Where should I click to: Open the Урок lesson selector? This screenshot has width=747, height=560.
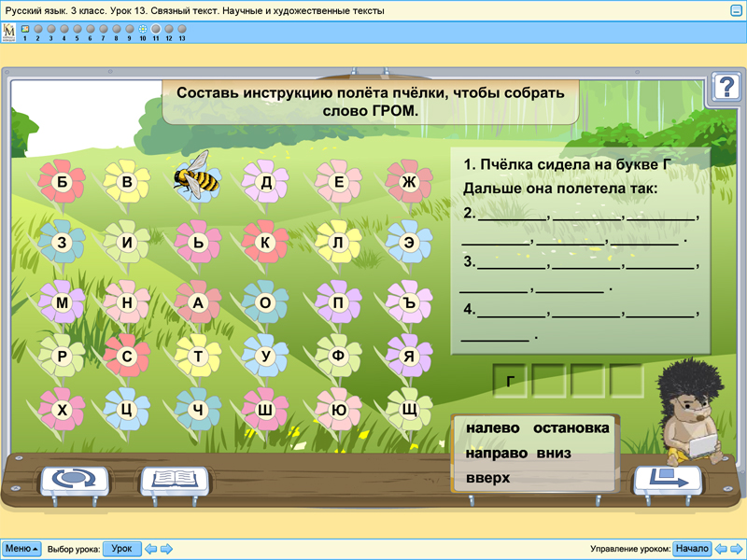(x=121, y=549)
